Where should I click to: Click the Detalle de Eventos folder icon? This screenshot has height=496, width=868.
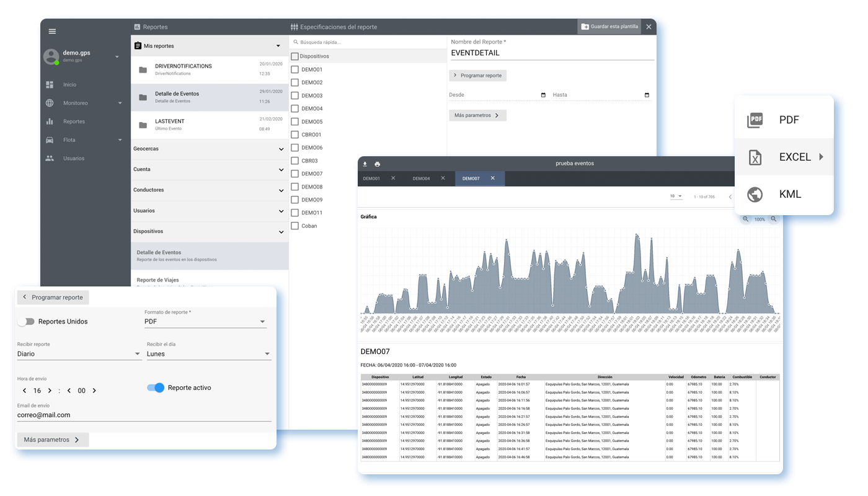(x=143, y=97)
